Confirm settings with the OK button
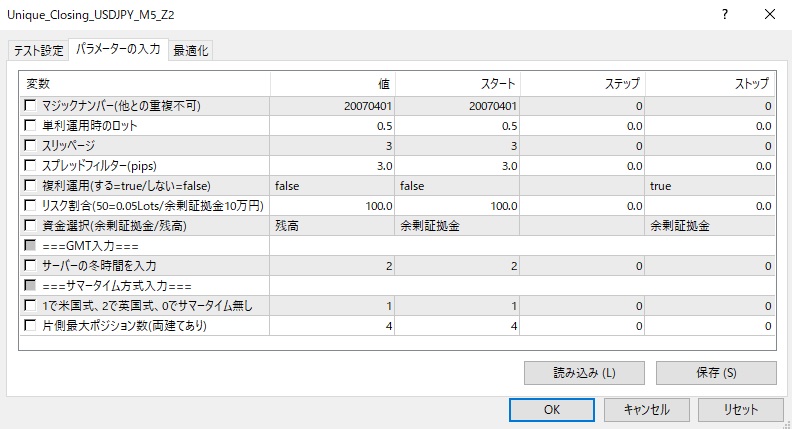This screenshot has height=429, width=792. 552,409
